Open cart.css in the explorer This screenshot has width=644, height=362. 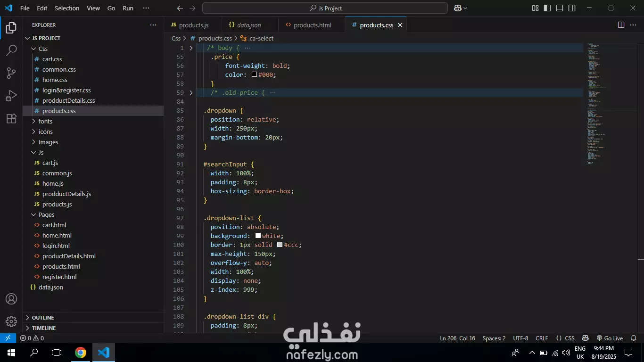(93, 59)
